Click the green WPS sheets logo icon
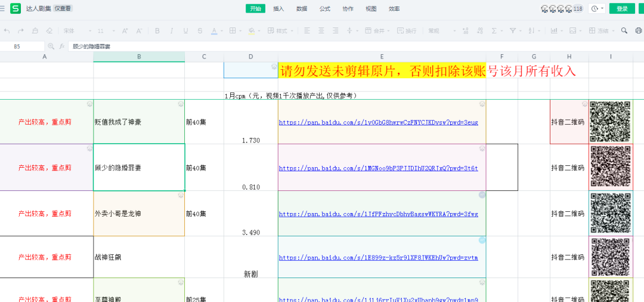This screenshot has width=644, height=302. (x=16, y=8)
